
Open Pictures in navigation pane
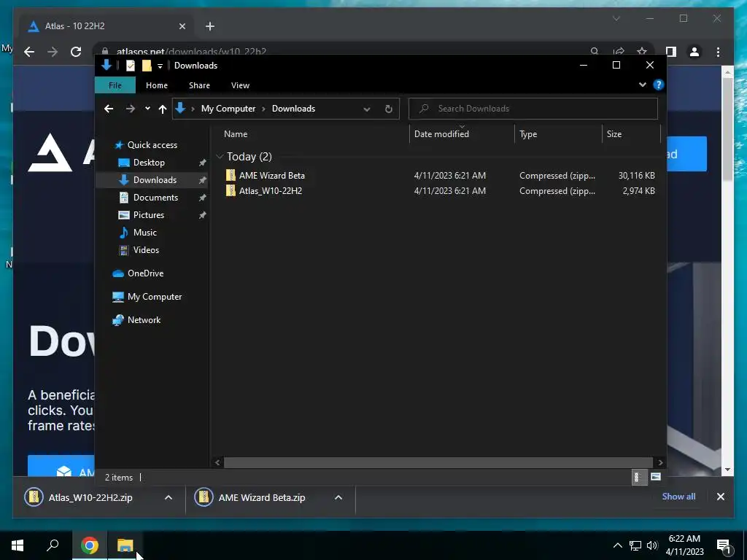149,215
